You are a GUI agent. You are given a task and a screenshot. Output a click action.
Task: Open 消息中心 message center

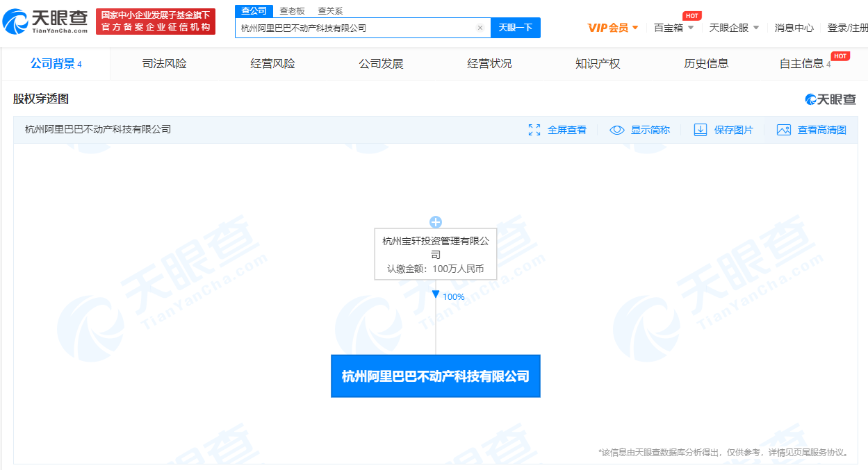tap(794, 28)
